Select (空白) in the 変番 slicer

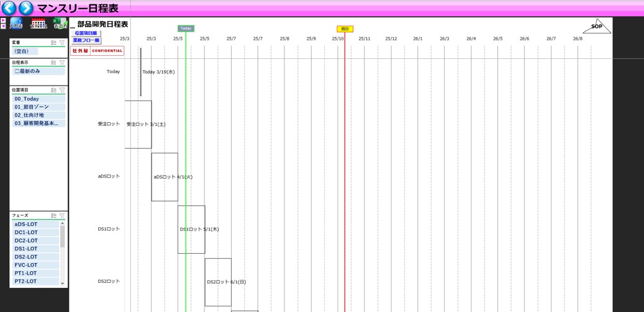pyautogui.click(x=25, y=51)
